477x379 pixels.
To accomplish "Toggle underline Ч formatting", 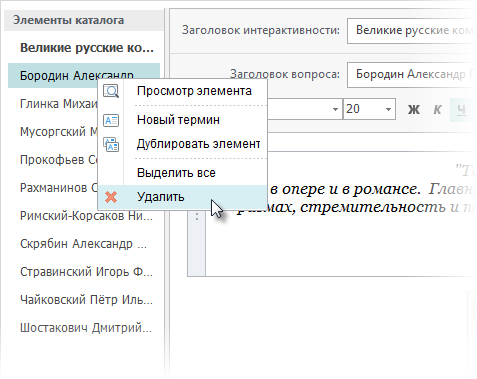I will (x=461, y=109).
